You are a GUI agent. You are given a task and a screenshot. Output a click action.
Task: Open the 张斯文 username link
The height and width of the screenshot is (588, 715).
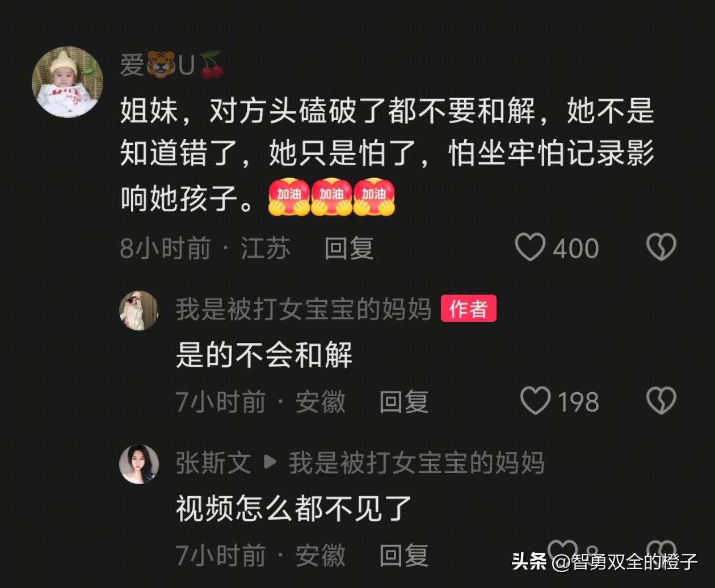pyautogui.click(x=213, y=463)
